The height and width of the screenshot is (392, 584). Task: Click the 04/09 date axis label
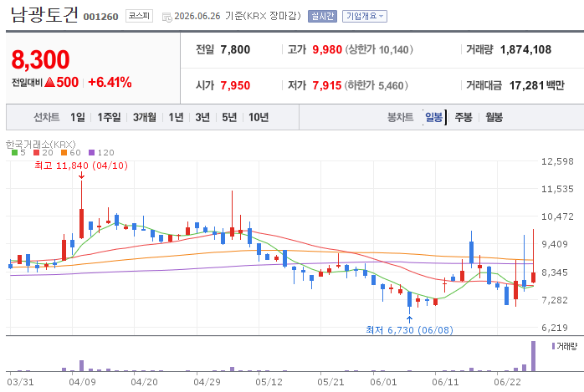tap(82, 382)
